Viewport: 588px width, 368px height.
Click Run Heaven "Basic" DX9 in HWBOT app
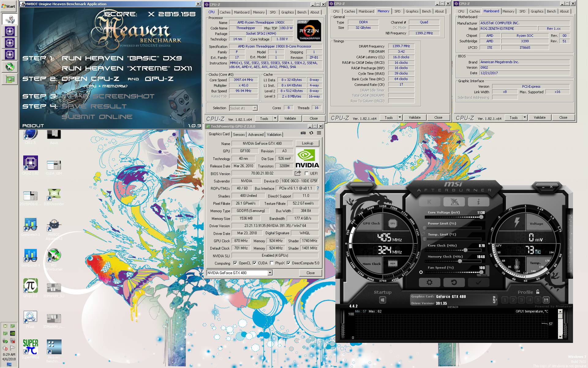[x=122, y=58]
